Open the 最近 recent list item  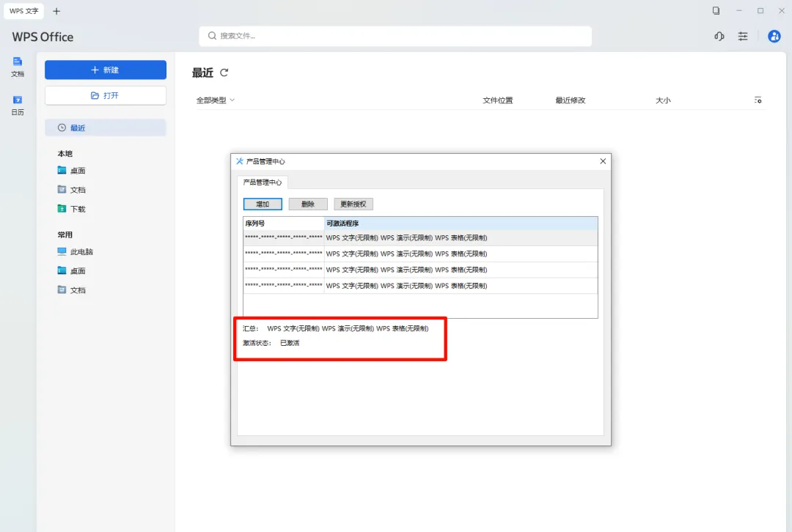click(106, 128)
